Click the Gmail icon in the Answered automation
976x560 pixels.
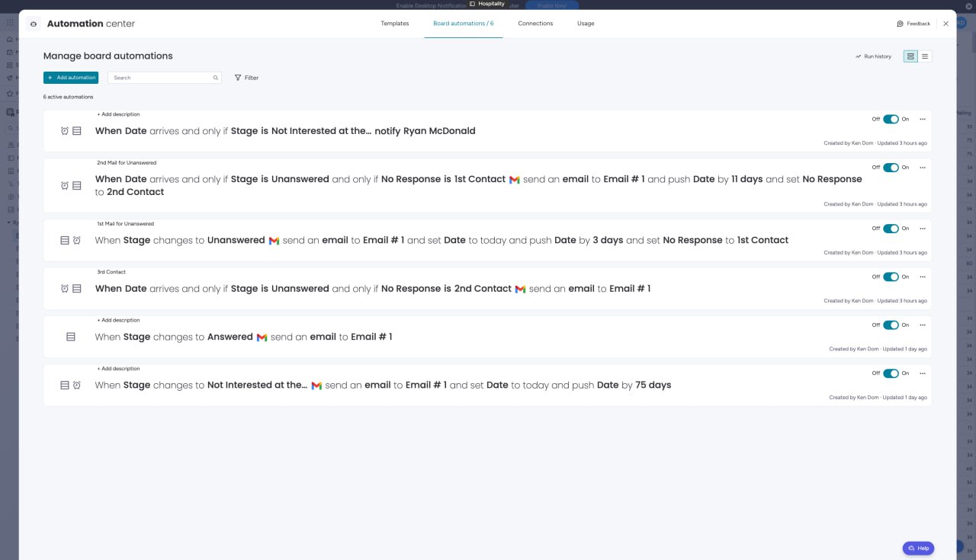point(262,338)
